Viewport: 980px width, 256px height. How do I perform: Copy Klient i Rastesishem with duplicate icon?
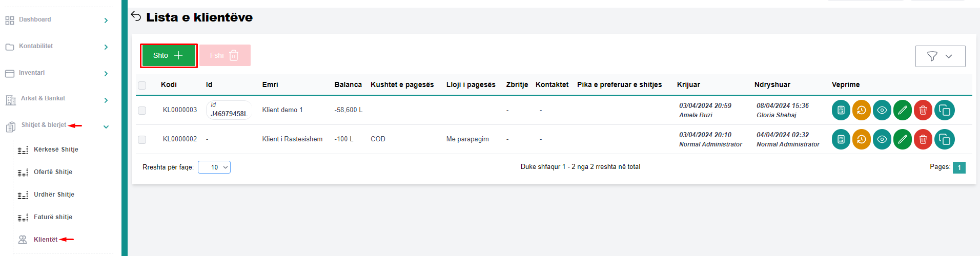pyautogui.click(x=944, y=139)
